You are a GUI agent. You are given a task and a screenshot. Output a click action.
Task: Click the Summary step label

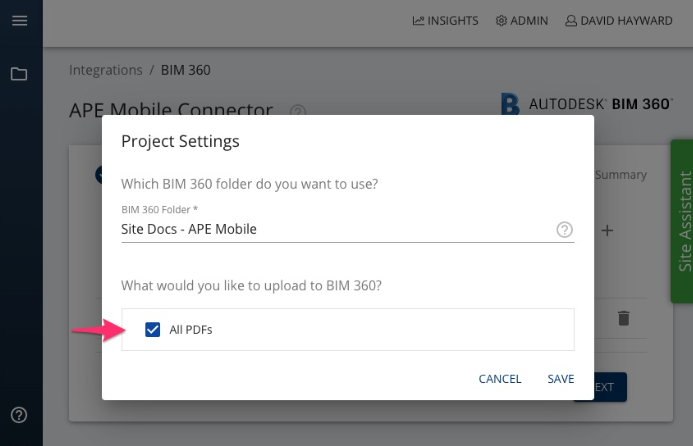tap(621, 175)
